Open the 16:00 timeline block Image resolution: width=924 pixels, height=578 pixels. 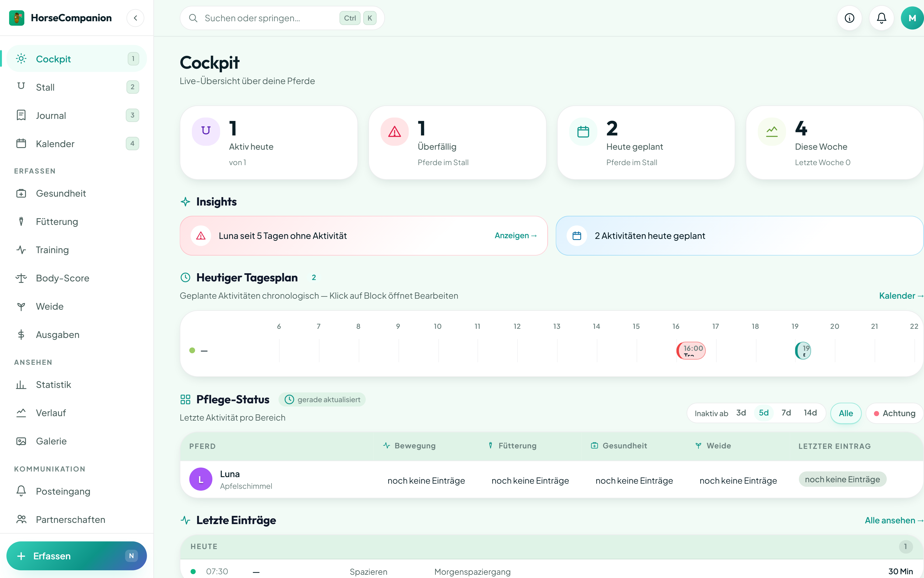691,351
